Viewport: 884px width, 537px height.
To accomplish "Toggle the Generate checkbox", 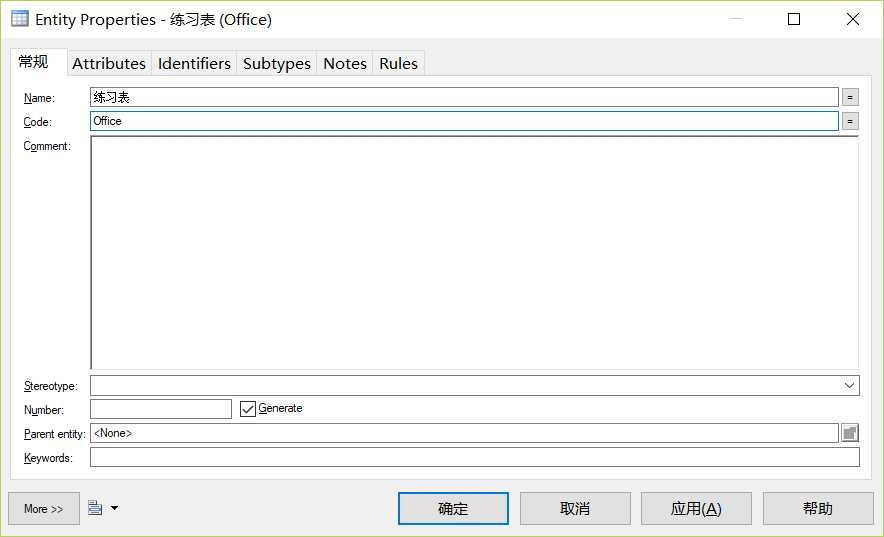I will click(247, 409).
